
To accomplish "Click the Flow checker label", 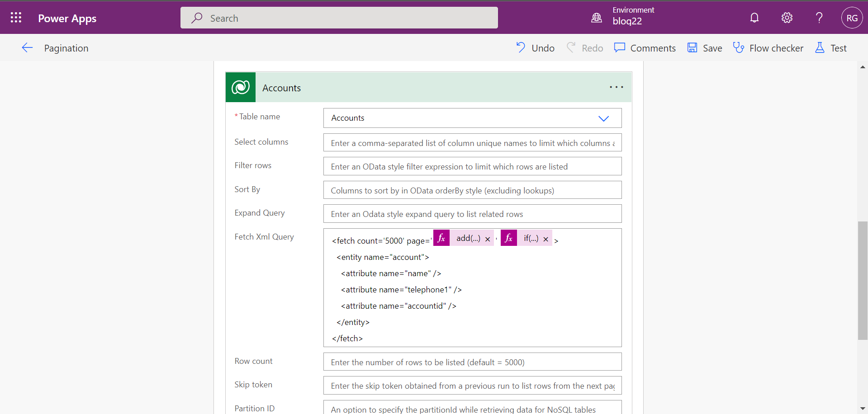I will pyautogui.click(x=776, y=48).
